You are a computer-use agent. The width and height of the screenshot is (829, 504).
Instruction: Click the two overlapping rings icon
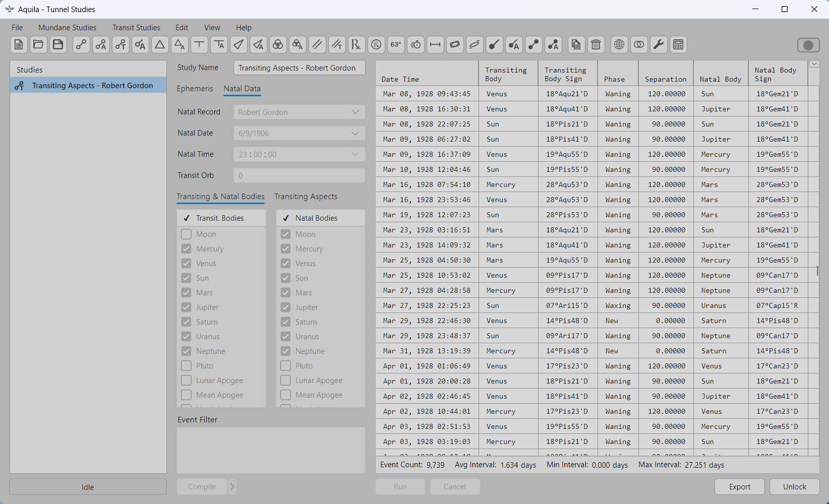(639, 45)
